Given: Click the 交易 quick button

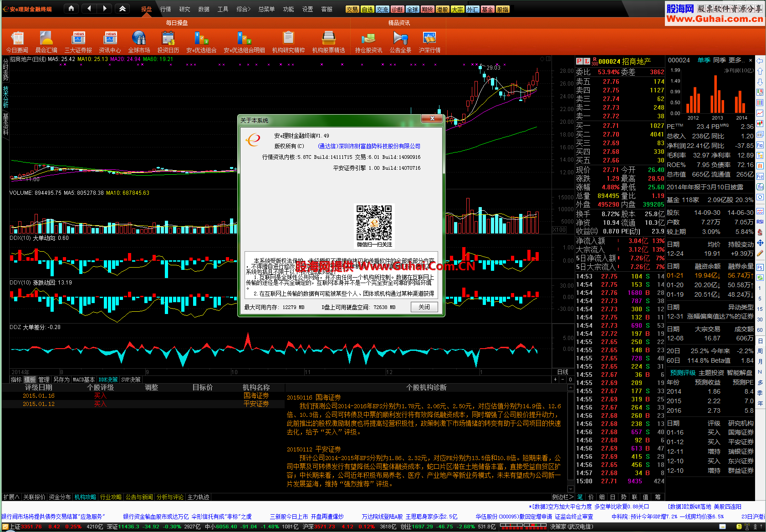Looking at the screenshot, I should click(352, 9).
